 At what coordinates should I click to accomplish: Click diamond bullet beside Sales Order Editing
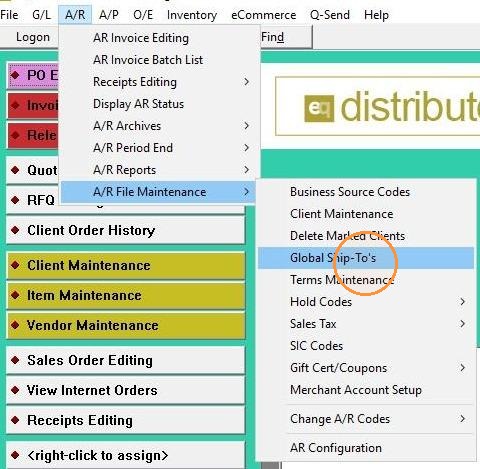[15, 360]
